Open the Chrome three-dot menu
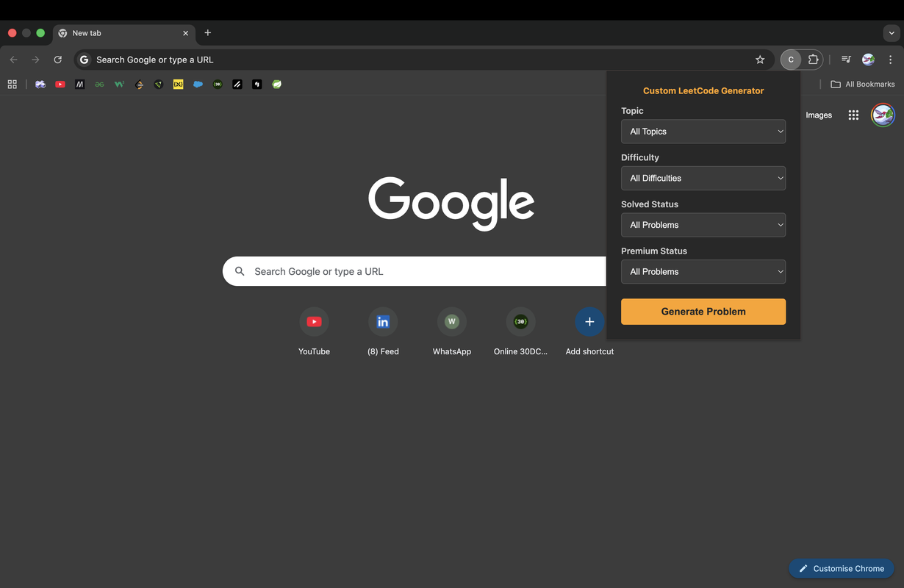Screen dimensions: 904x588 tap(891, 60)
